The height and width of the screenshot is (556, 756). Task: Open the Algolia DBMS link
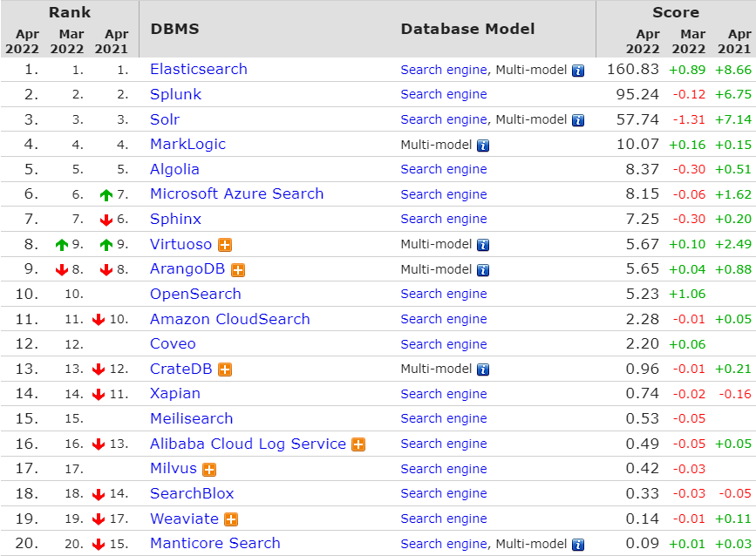[x=174, y=169]
